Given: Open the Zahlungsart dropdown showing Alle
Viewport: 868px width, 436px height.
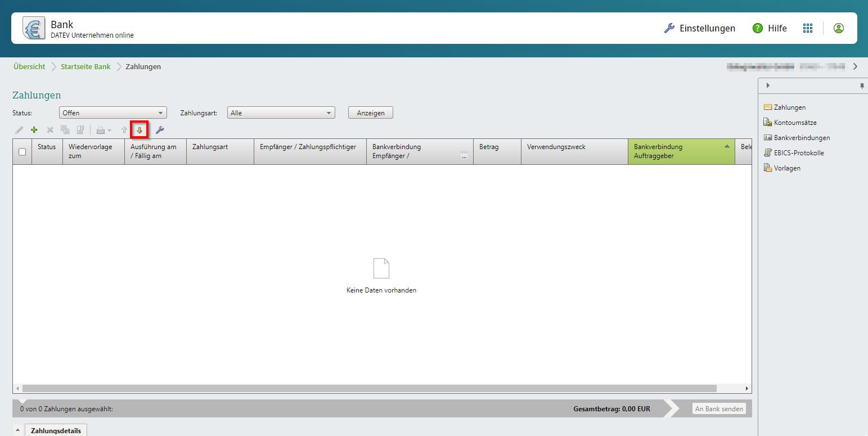Looking at the screenshot, I should [x=281, y=113].
